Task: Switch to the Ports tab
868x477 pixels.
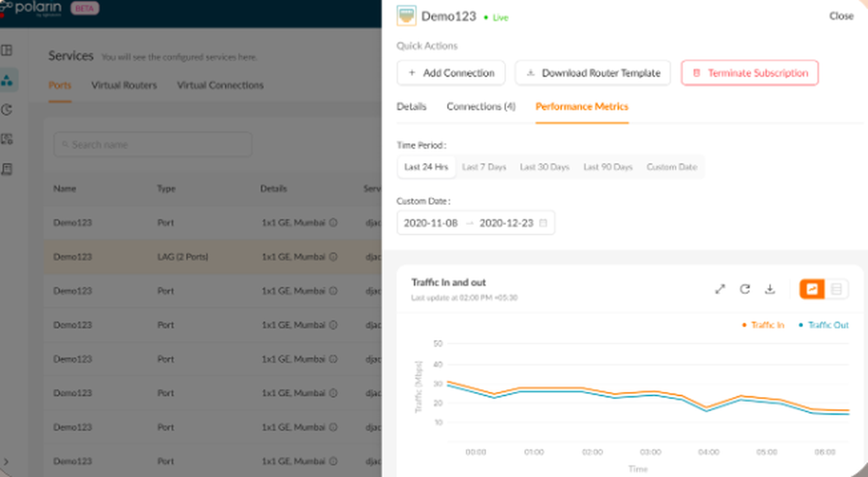Action: [x=60, y=85]
